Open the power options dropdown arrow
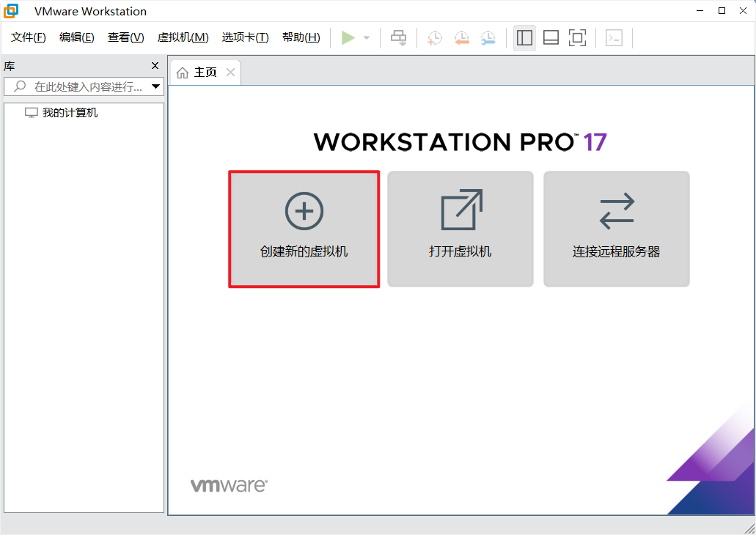The image size is (756, 535). [x=367, y=37]
